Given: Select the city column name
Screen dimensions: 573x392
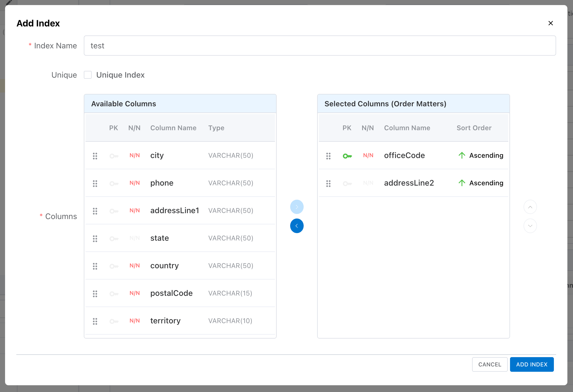Looking at the screenshot, I should tap(157, 155).
